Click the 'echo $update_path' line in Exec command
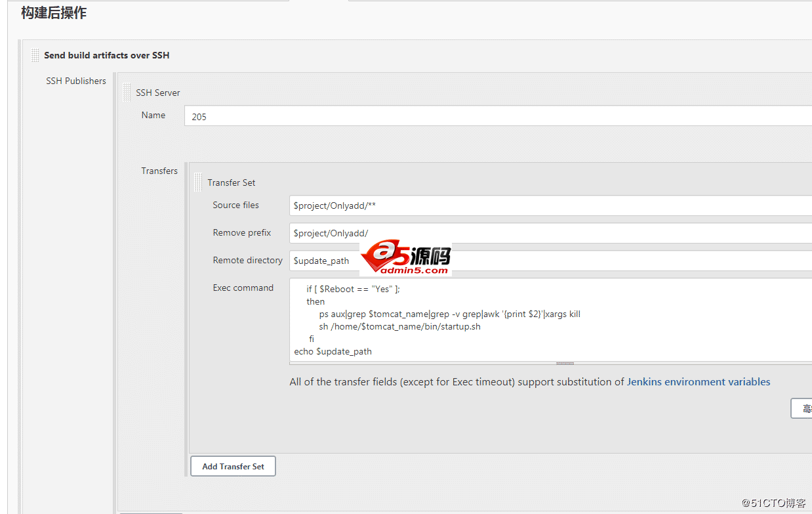The width and height of the screenshot is (812, 514). (333, 351)
